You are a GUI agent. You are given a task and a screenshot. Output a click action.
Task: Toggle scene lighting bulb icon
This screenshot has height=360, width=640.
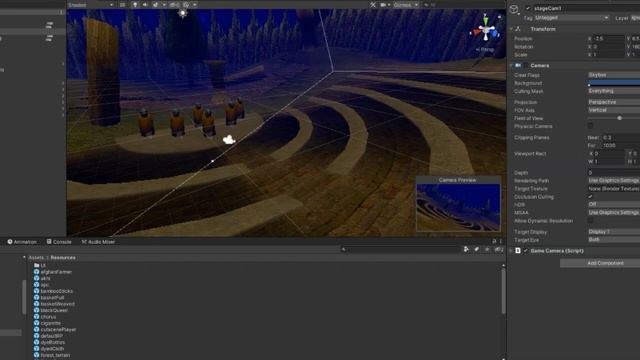[x=135, y=5]
